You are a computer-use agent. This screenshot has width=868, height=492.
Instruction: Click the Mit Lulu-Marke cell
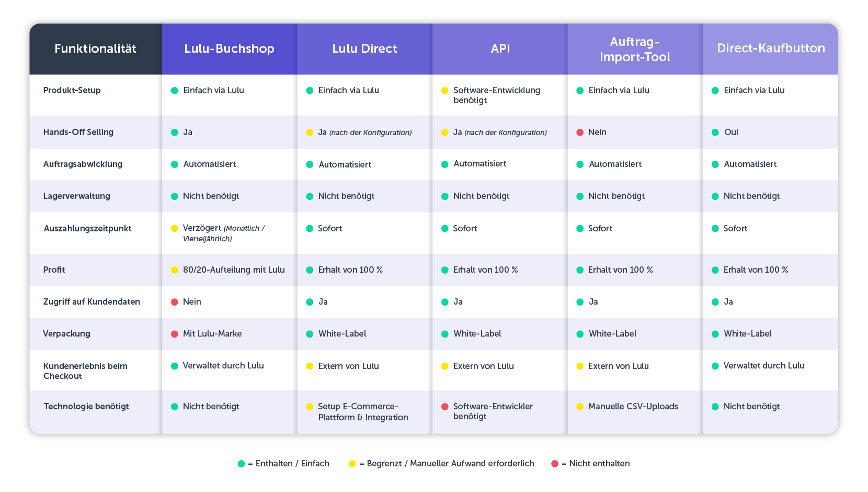212,333
